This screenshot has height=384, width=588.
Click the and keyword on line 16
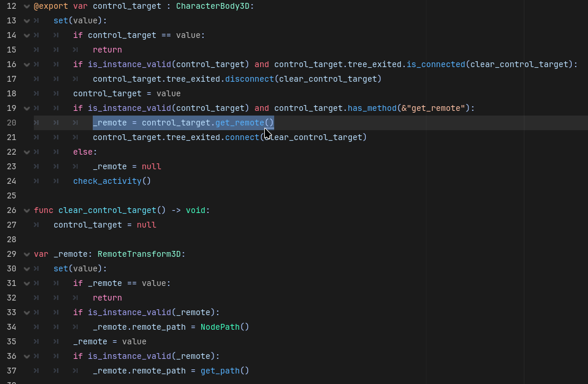pyautogui.click(x=262, y=64)
